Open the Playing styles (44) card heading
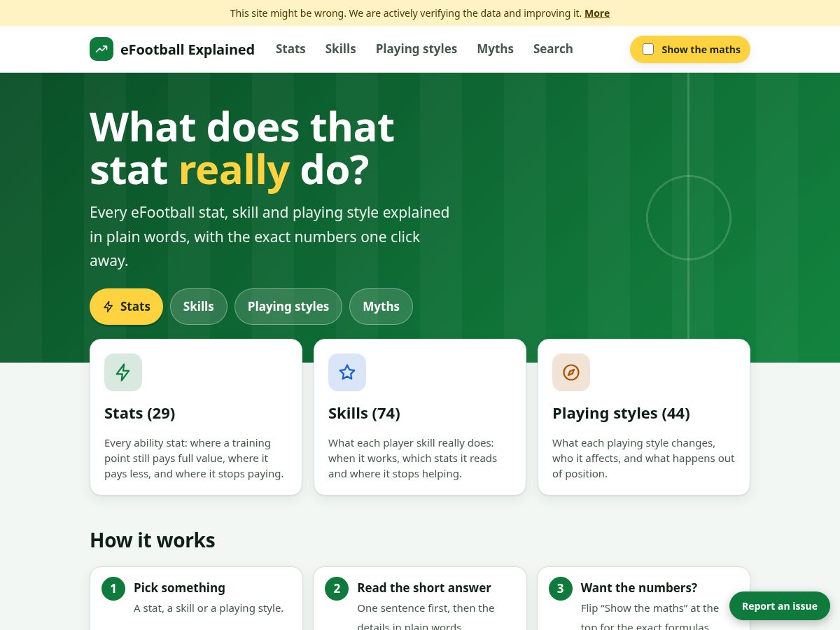Image resolution: width=840 pixels, height=630 pixels. point(621,414)
